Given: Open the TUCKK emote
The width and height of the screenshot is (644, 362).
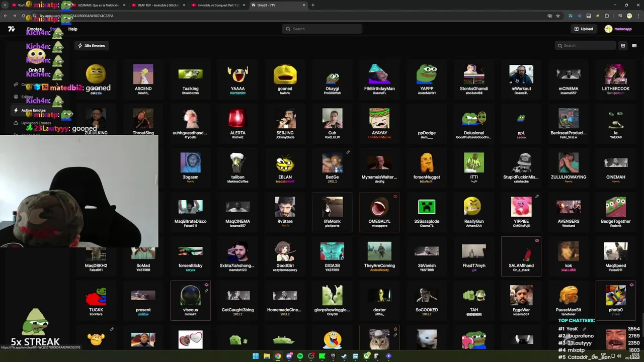Looking at the screenshot, I should [x=96, y=301].
